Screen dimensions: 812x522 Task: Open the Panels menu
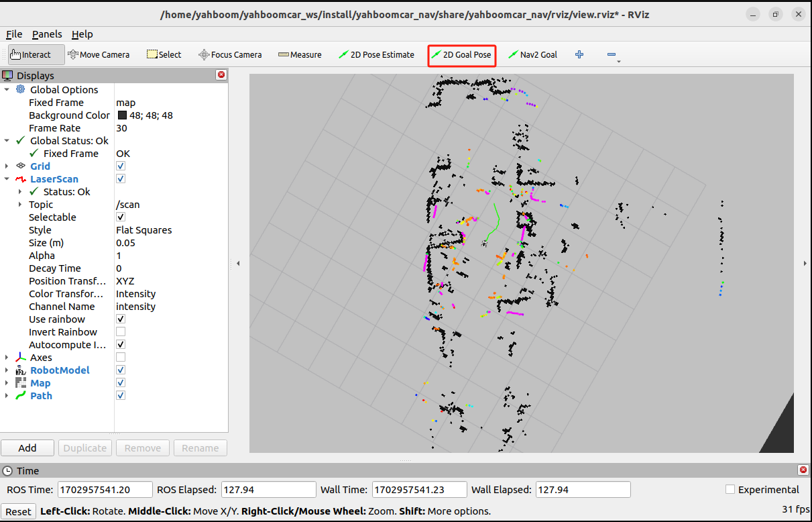[x=47, y=34]
